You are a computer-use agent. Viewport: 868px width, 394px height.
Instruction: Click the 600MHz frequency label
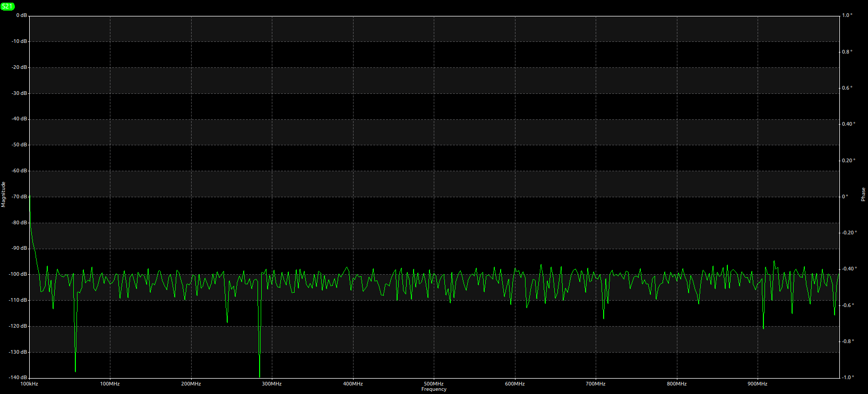pyautogui.click(x=515, y=384)
